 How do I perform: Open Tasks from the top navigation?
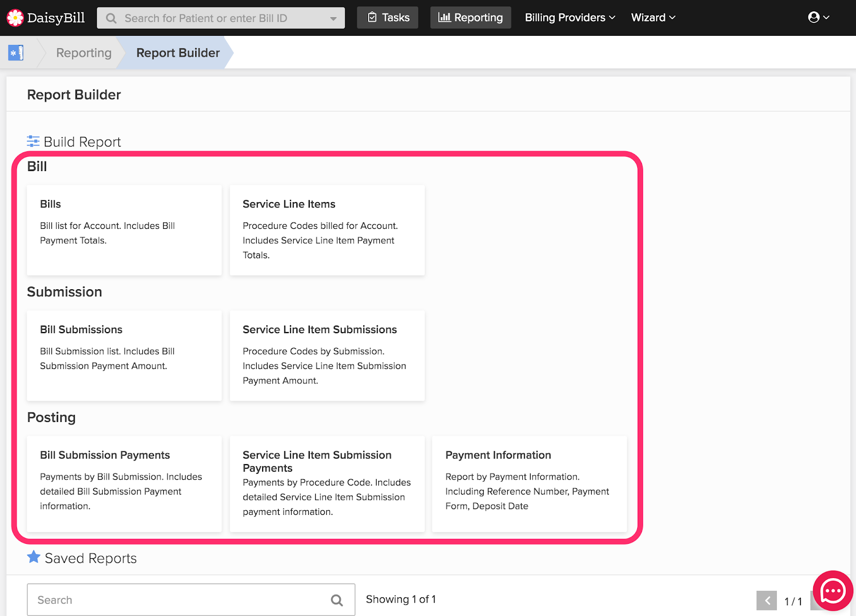[x=388, y=18]
